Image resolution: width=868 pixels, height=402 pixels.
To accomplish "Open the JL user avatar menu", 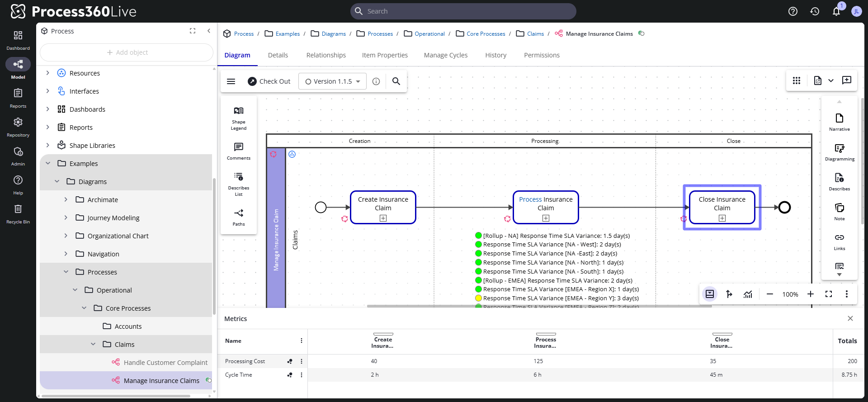I will coord(856,11).
